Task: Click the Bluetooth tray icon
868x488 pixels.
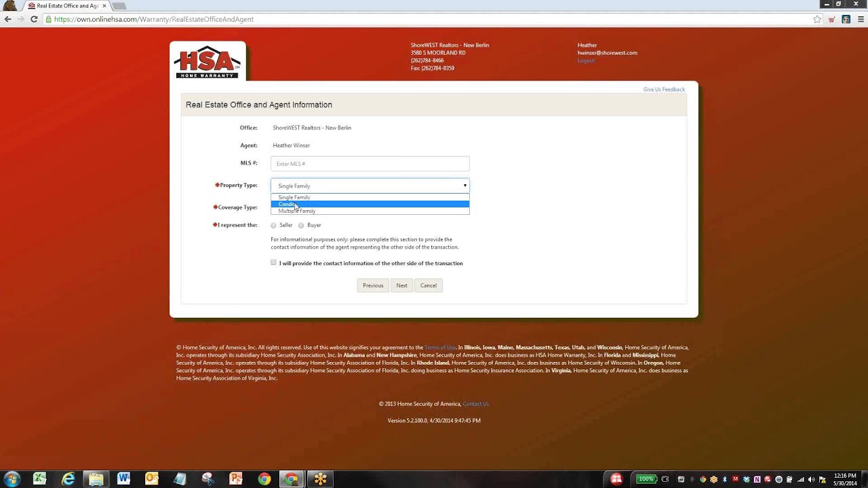Action: tap(724, 479)
